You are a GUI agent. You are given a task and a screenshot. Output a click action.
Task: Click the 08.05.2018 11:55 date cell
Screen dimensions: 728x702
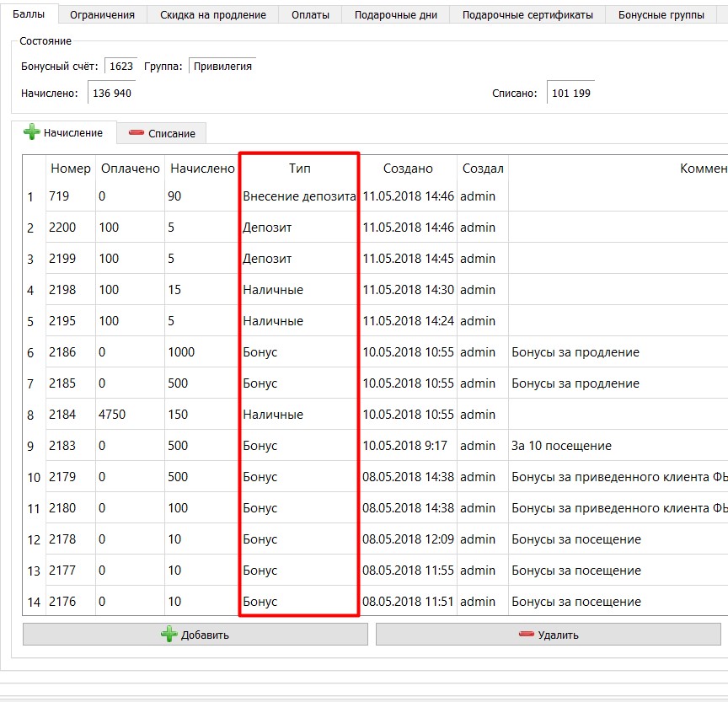pos(408,569)
